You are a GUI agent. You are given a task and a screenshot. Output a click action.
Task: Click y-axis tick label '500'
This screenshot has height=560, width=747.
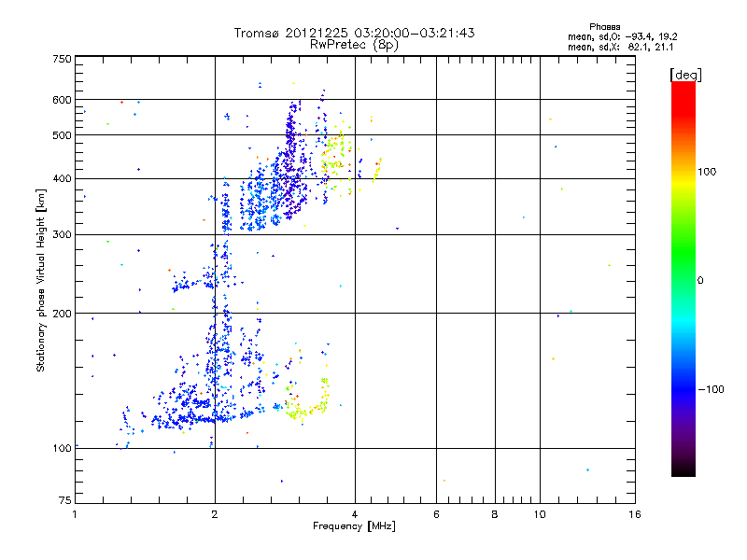pos(62,135)
